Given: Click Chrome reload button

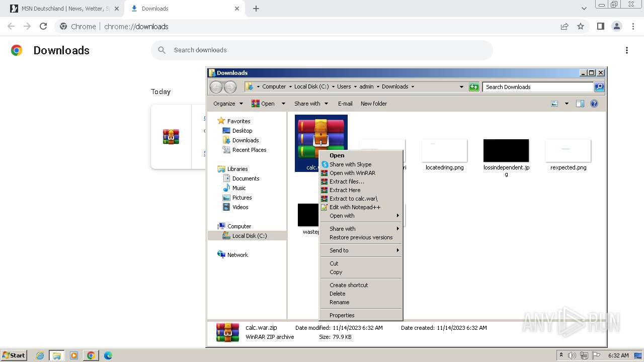Looking at the screenshot, I should pos(43,27).
